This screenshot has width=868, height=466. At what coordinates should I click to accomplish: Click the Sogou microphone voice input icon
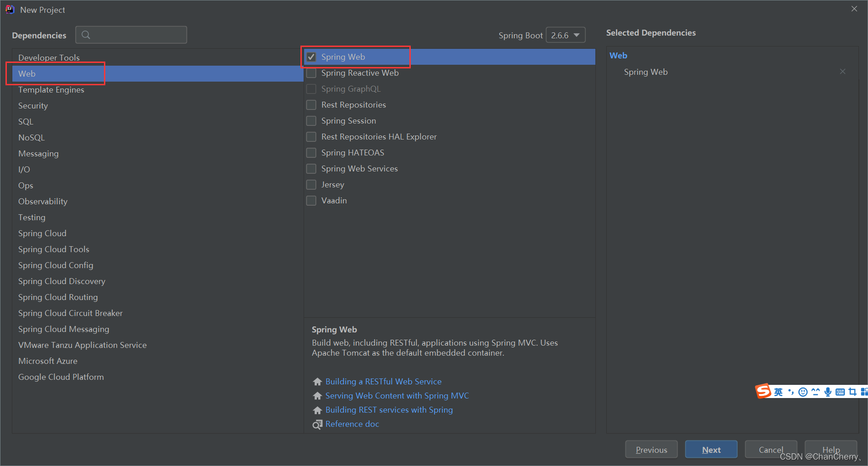828,392
